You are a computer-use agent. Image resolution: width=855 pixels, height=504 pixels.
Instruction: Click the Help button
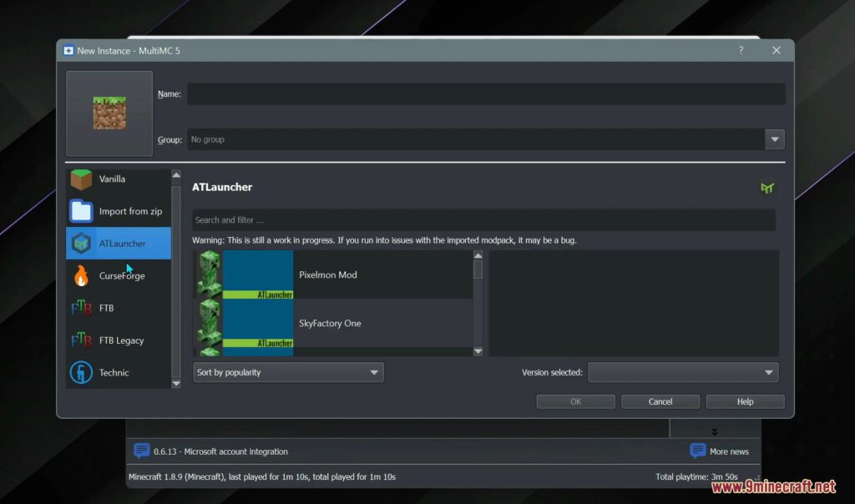[x=745, y=401]
